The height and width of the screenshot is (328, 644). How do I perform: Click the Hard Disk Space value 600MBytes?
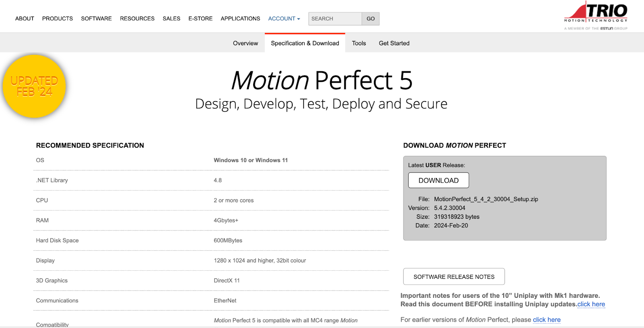coord(228,241)
